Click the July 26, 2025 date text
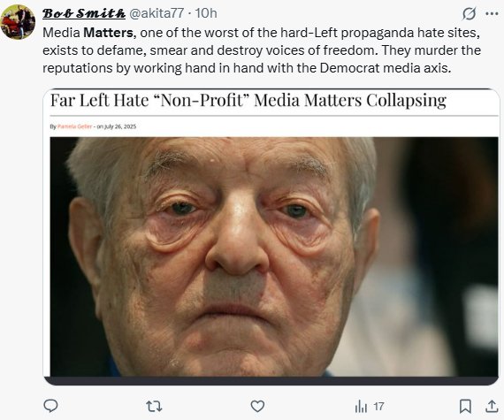 (117, 126)
